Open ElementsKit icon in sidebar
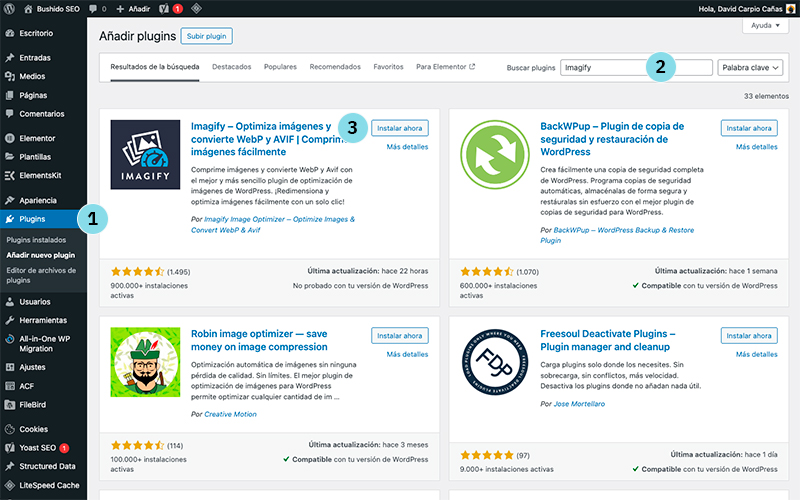800x500 pixels. click(x=10, y=176)
